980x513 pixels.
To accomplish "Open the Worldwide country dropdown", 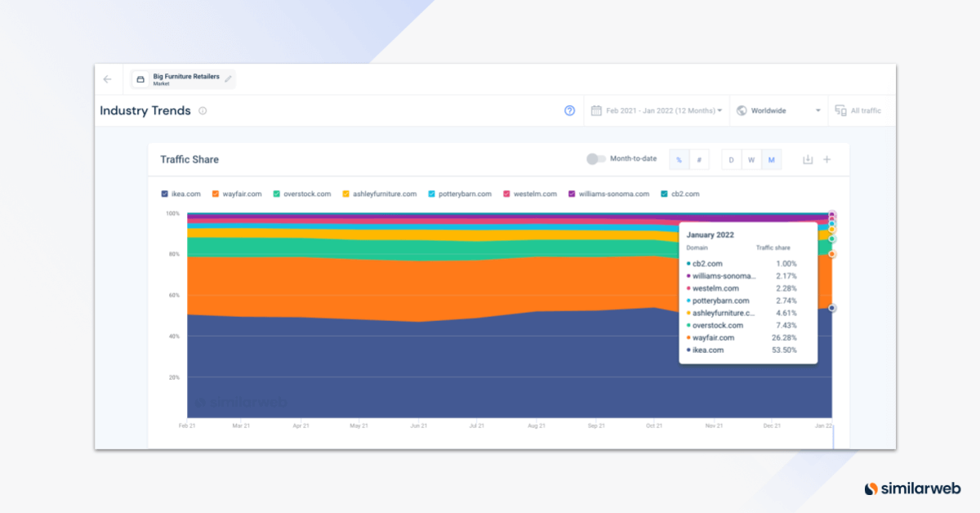I will pyautogui.click(x=779, y=110).
